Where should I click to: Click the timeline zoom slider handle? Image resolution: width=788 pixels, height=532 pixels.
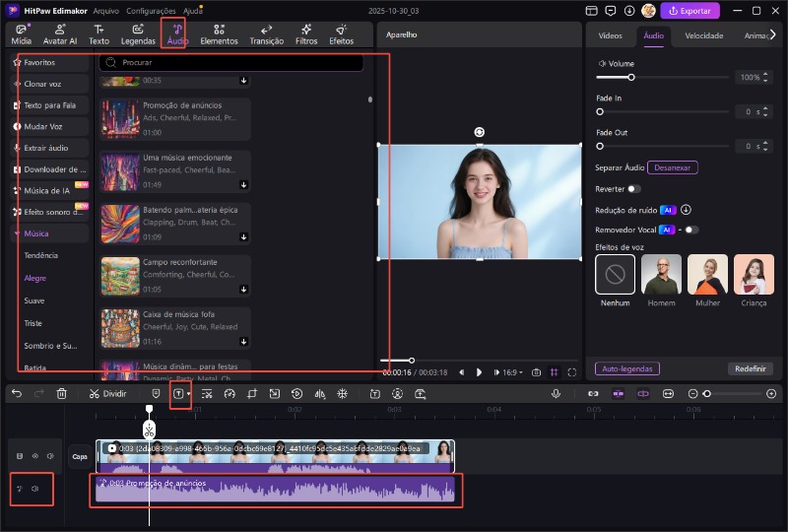tap(707, 394)
